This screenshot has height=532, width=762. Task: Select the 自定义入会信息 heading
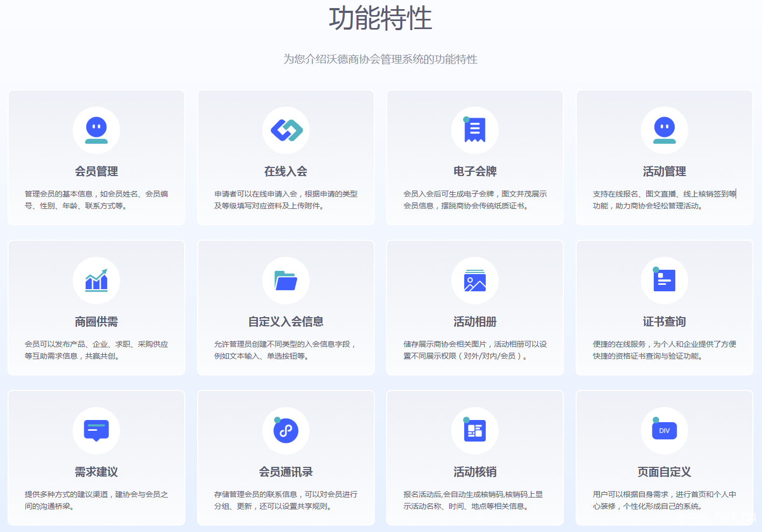click(286, 321)
